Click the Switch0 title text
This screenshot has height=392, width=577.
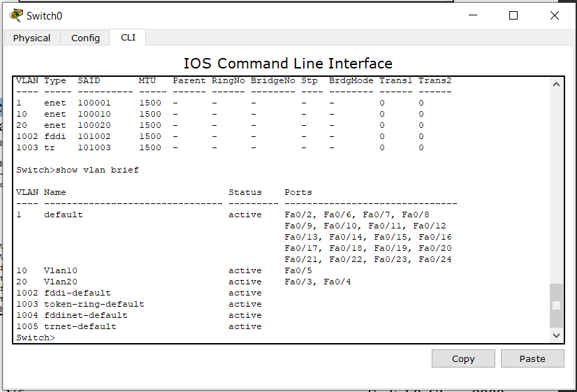click(x=44, y=16)
